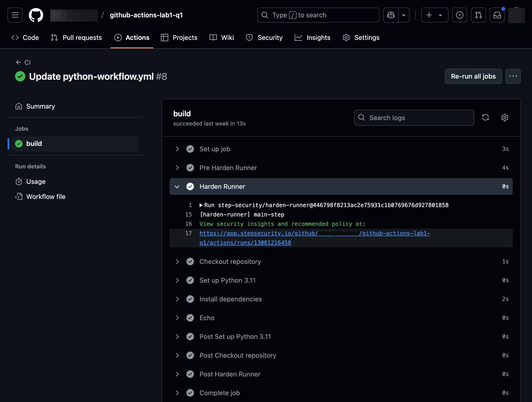Open user avatar menu
The image size is (532, 402).
click(516, 15)
